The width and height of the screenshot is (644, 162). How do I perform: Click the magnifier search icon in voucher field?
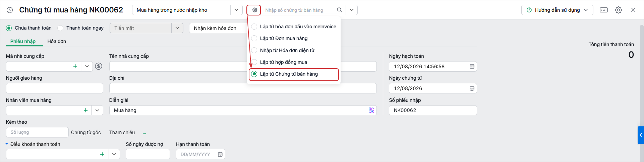click(340, 10)
